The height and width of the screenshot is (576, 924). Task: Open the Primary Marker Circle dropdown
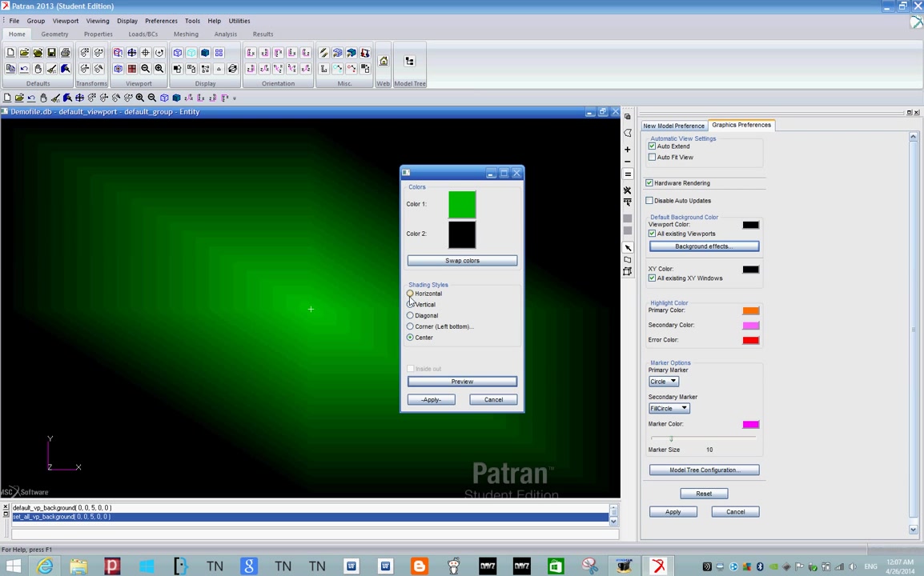click(x=664, y=382)
